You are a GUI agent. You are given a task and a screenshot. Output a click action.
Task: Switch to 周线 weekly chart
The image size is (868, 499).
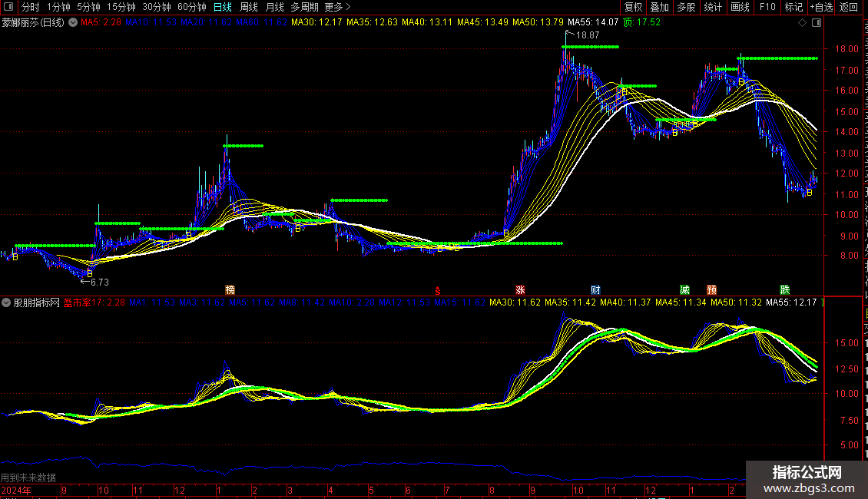[x=249, y=7]
